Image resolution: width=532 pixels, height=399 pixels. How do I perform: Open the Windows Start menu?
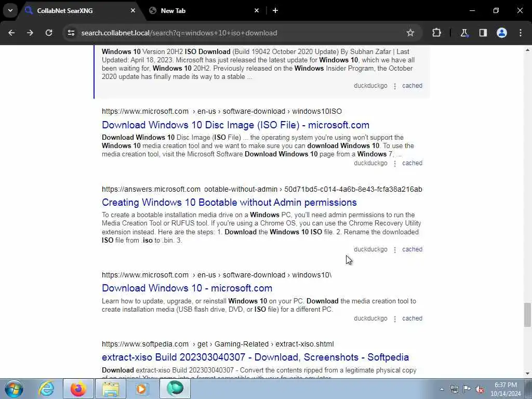[14, 389]
